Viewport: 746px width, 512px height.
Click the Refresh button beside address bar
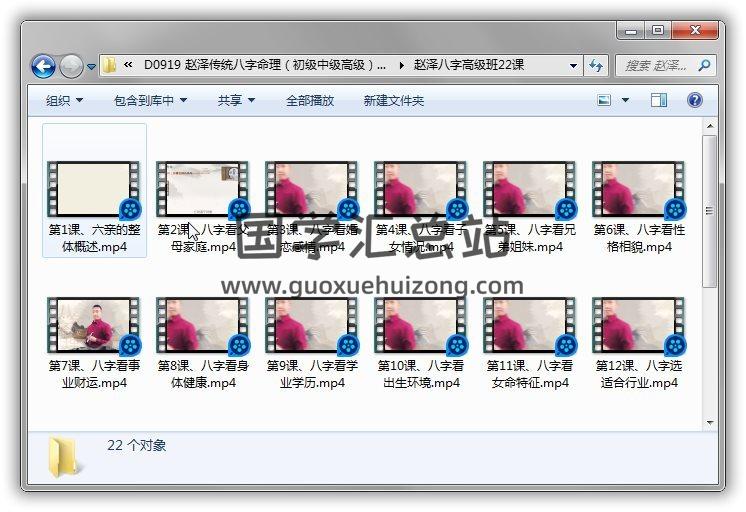[x=596, y=66]
